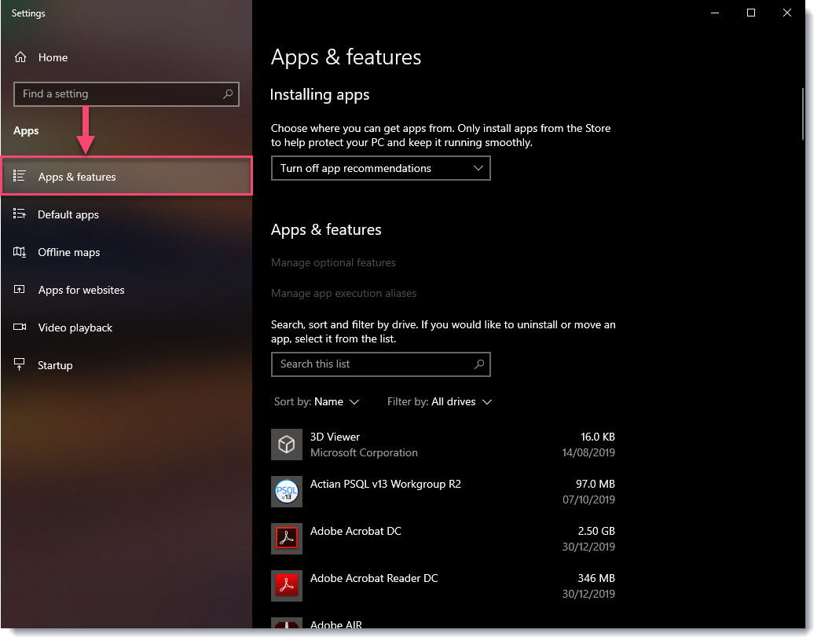Click the Default apps icon
This screenshot has width=821, height=644.
pos(20,214)
